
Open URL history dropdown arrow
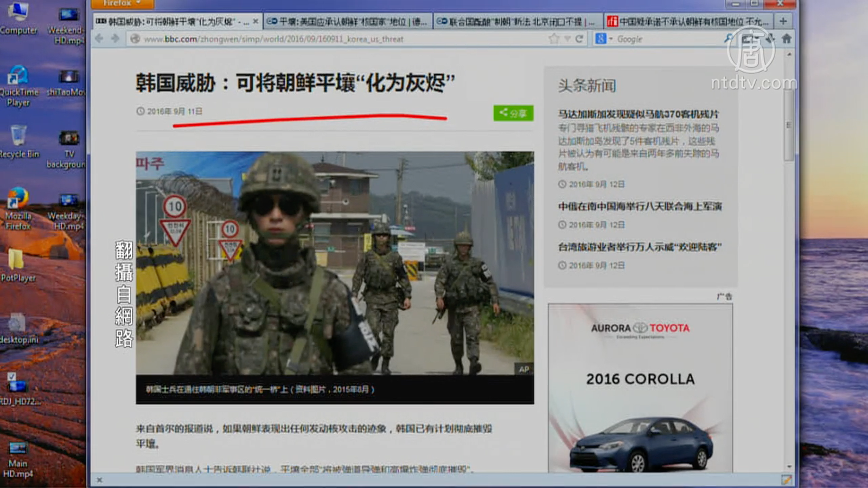click(x=567, y=39)
